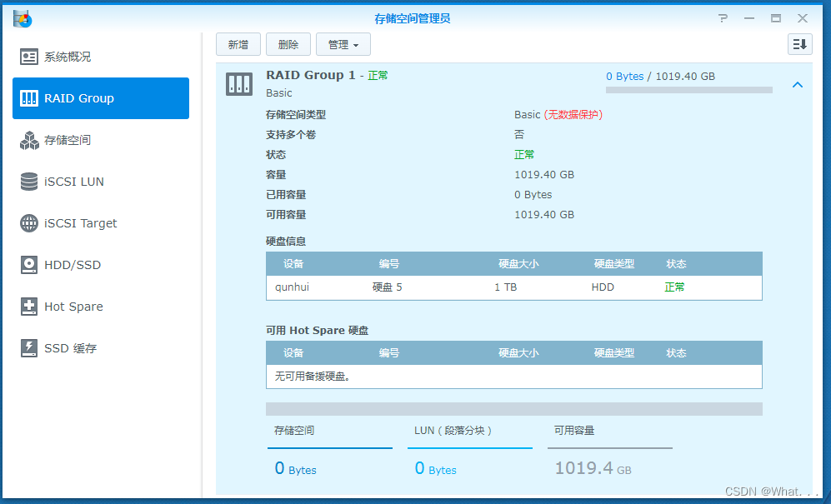Collapse RAID Group 1 details chevron
831x504 pixels.
[x=798, y=85]
